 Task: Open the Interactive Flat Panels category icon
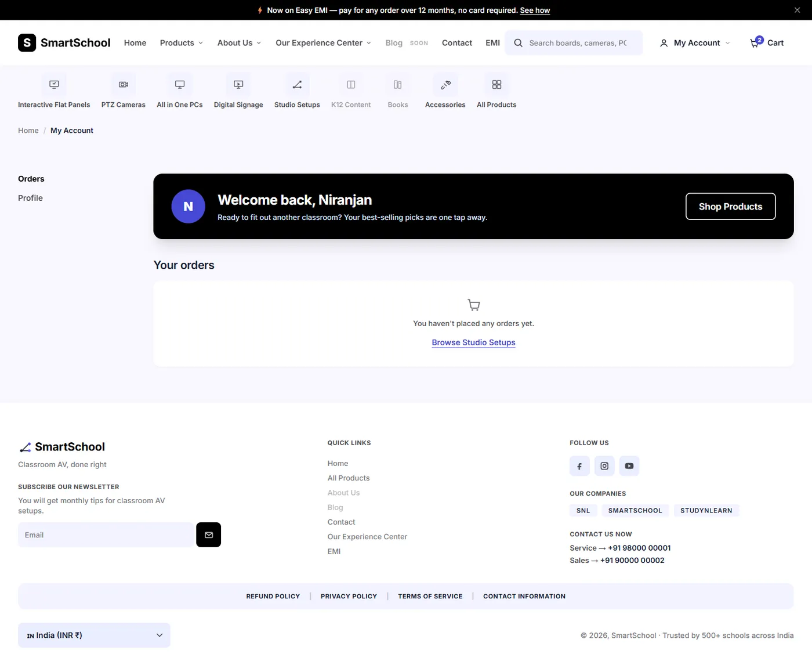pyautogui.click(x=54, y=85)
